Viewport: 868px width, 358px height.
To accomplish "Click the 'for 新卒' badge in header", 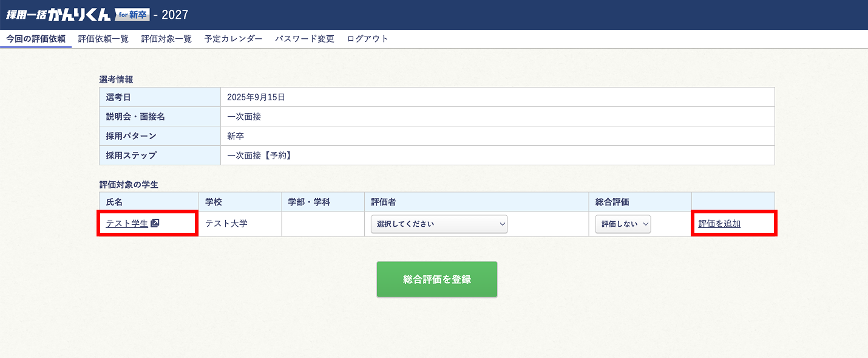I will [x=132, y=15].
